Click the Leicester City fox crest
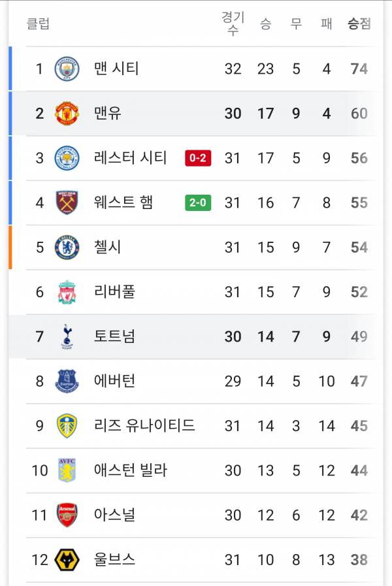The width and height of the screenshot is (392, 586). click(67, 158)
